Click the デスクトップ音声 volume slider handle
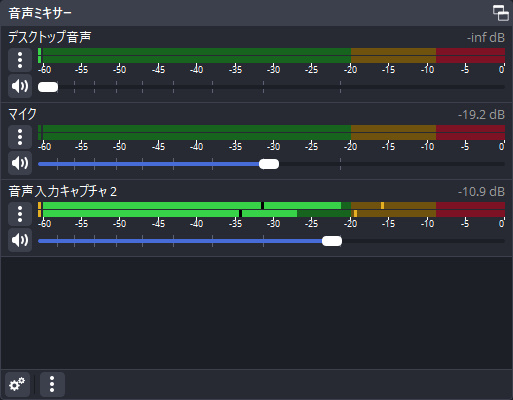The width and height of the screenshot is (513, 400). pos(48,87)
